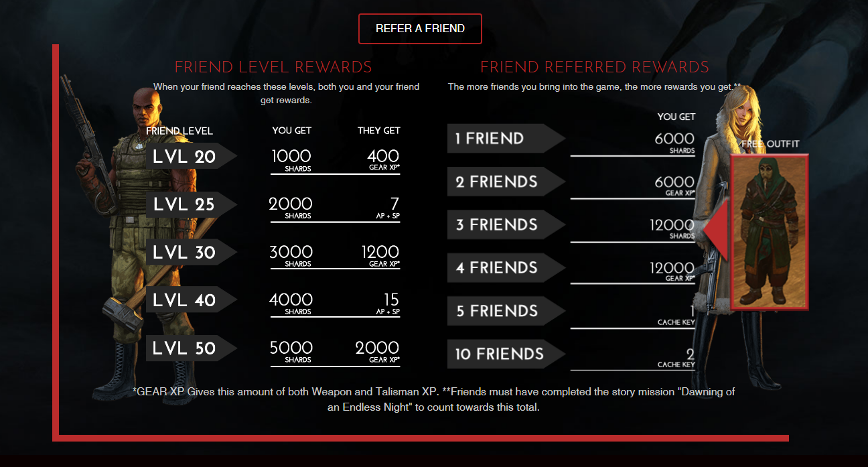The height and width of the screenshot is (467, 868).
Task: Click the Friend Level Rewards heading
Action: point(273,67)
